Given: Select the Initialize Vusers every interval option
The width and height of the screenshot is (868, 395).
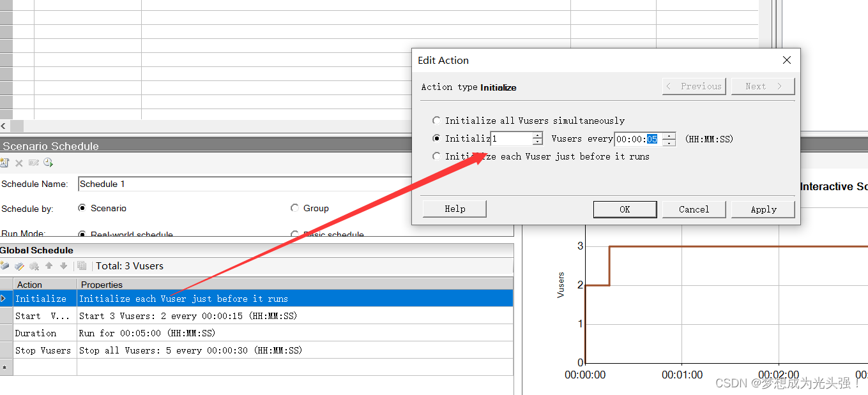Looking at the screenshot, I should tap(436, 138).
